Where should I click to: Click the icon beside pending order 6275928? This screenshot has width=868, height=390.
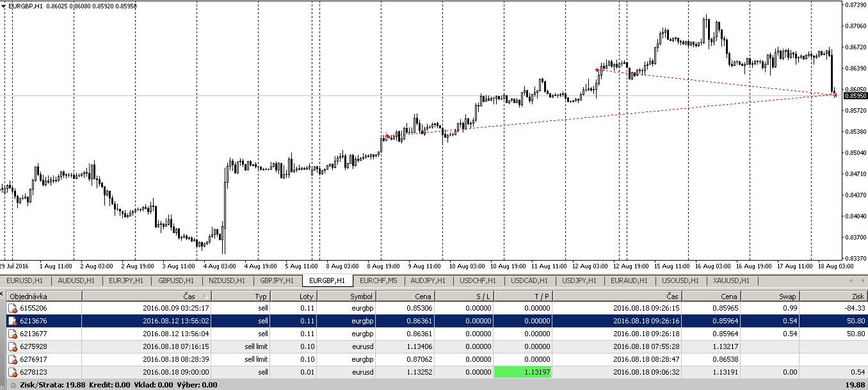click(12, 346)
